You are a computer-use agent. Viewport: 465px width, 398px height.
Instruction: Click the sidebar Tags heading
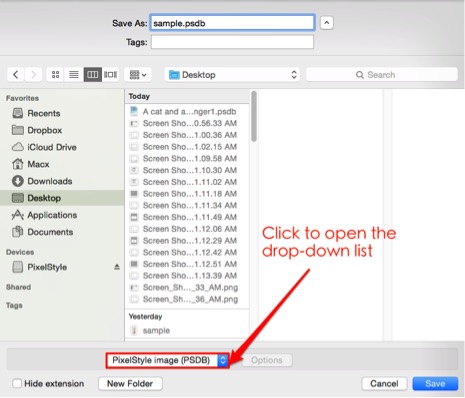[14, 305]
